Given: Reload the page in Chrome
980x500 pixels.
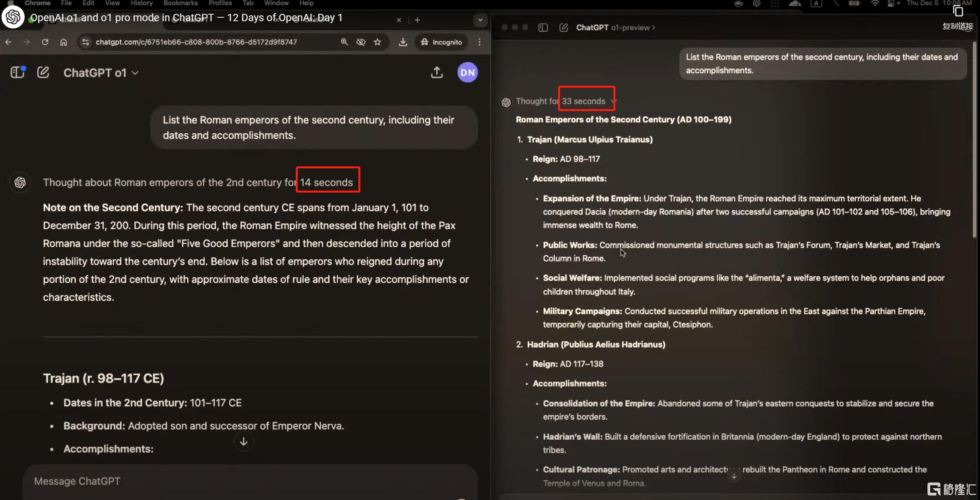Looking at the screenshot, I should point(45,42).
